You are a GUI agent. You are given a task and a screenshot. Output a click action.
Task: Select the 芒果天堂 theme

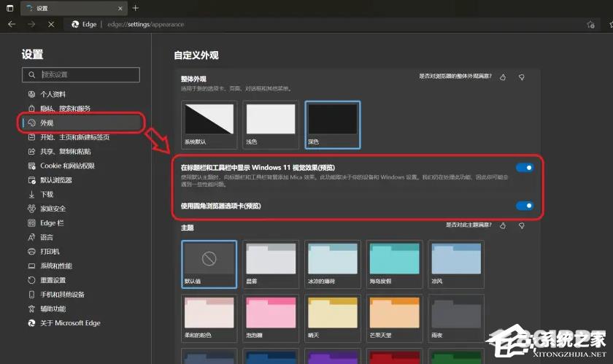[395, 318]
